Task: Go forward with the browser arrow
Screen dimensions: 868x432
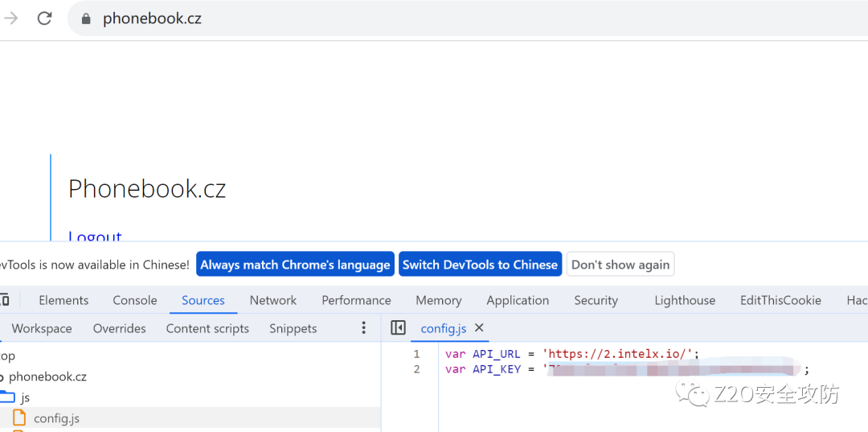Action: point(10,19)
